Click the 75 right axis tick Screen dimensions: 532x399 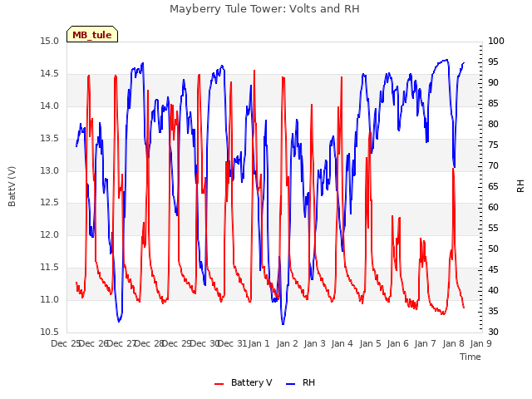[493, 145]
